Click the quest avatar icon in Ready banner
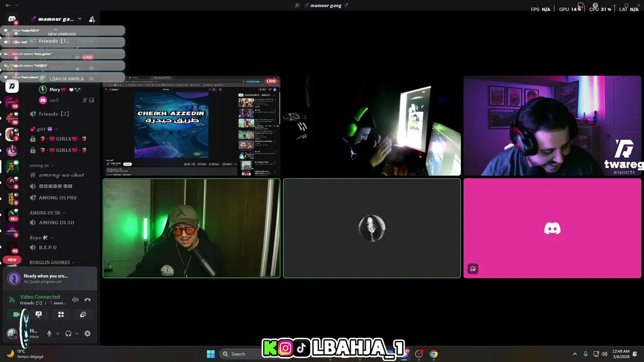 tap(14, 278)
